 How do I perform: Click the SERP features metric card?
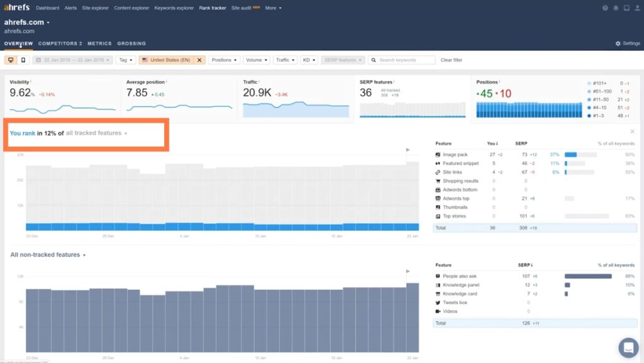(413, 99)
